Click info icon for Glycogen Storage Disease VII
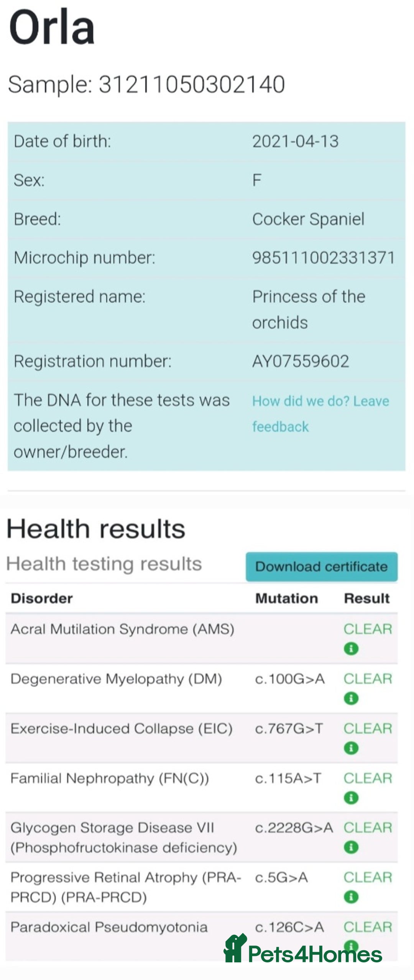414x980 pixels. [351, 847]
